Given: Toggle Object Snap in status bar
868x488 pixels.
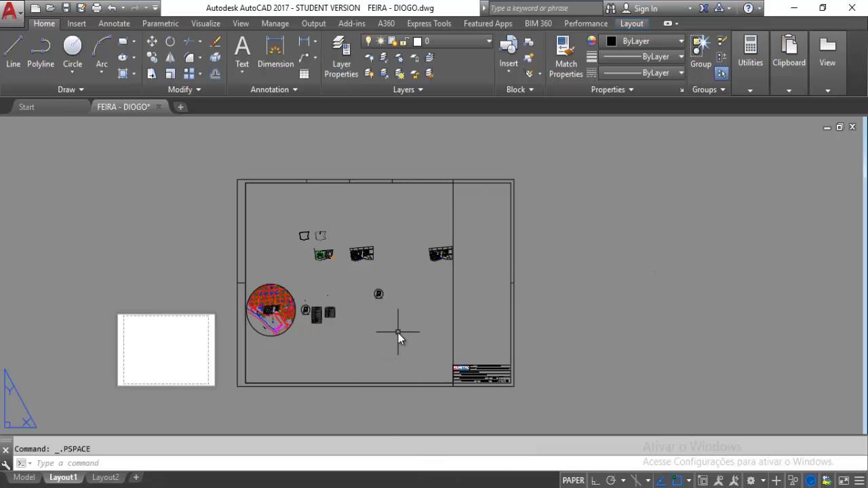Looking at the screenshot, I should [677, 481].
